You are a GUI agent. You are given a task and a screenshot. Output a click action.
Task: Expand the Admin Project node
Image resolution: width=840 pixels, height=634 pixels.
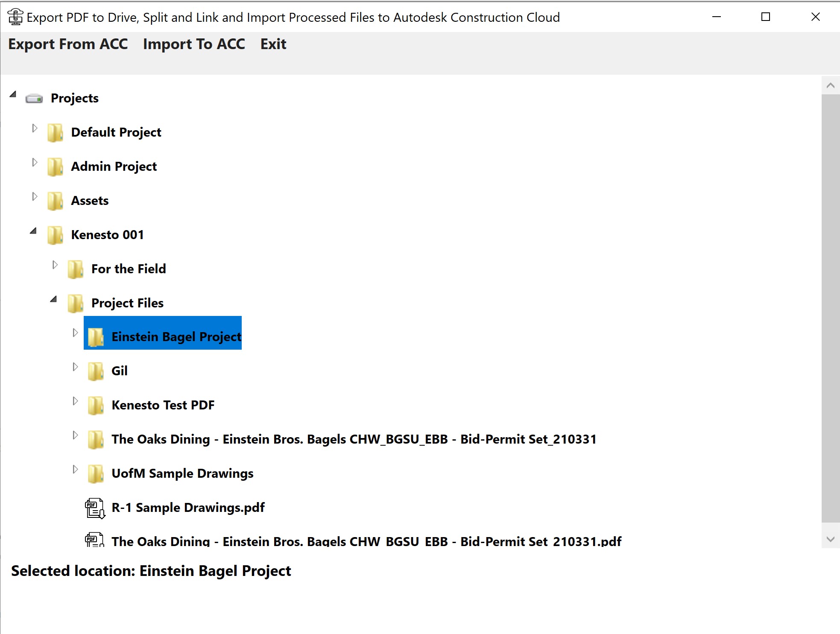[x=35, y=162]
